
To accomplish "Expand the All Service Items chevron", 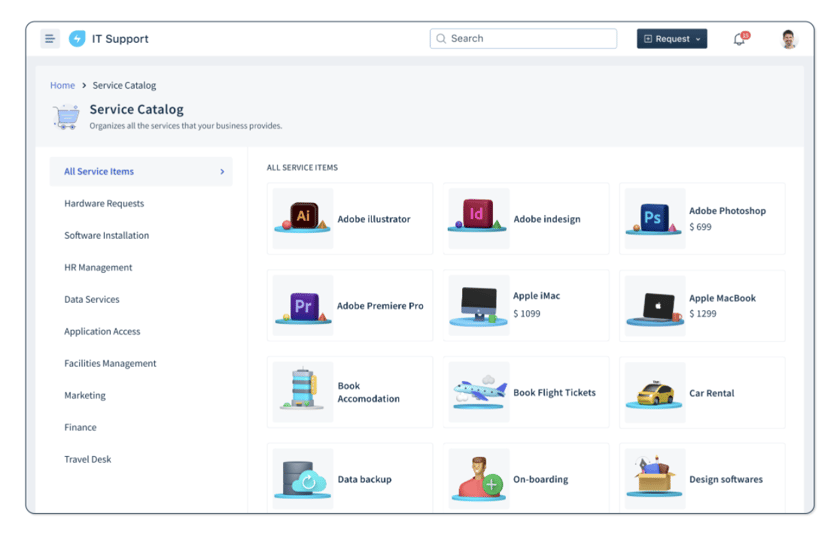I will coord(222,172).
